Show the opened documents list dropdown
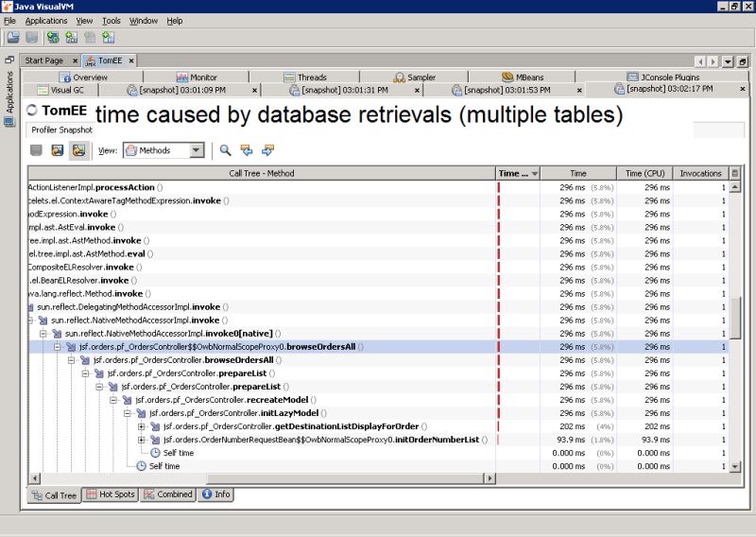The height and width of the screenshot is (537, 756). pos(728,61)
